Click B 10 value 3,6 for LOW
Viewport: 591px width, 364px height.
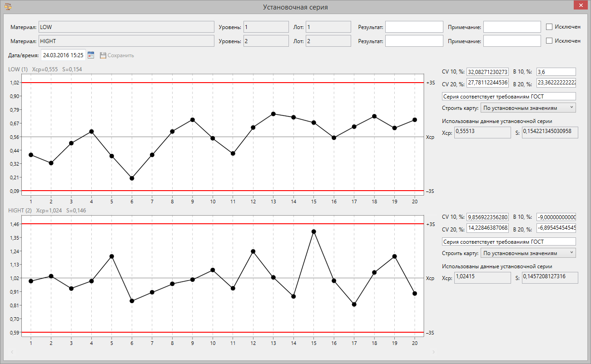556,72
